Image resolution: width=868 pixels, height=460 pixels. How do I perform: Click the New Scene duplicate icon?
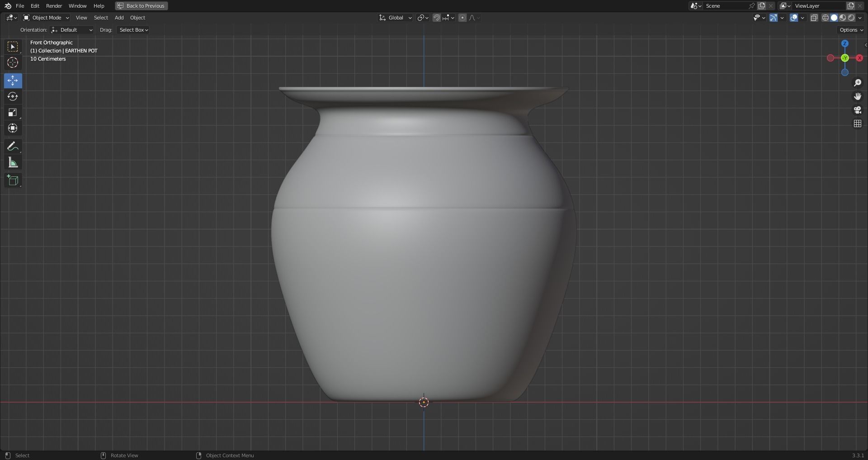[x=762, y=6]
